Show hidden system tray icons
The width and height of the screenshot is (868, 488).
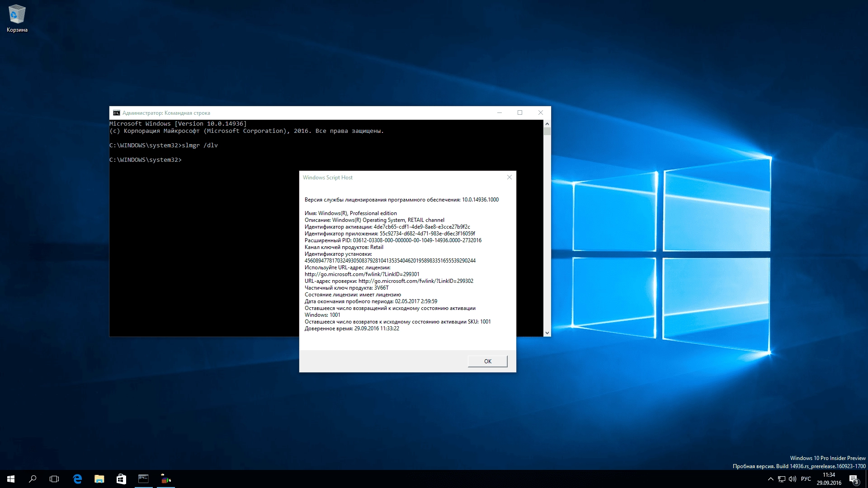pos(771,479)
